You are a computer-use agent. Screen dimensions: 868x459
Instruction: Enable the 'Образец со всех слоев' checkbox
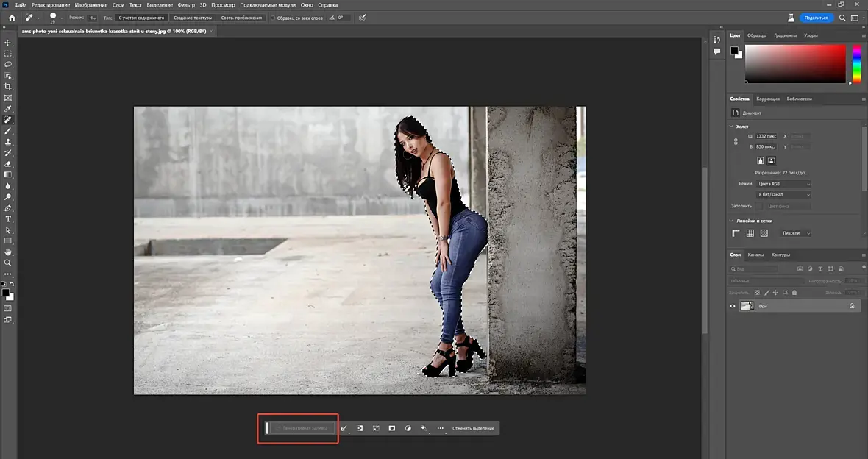pos(273,18)
